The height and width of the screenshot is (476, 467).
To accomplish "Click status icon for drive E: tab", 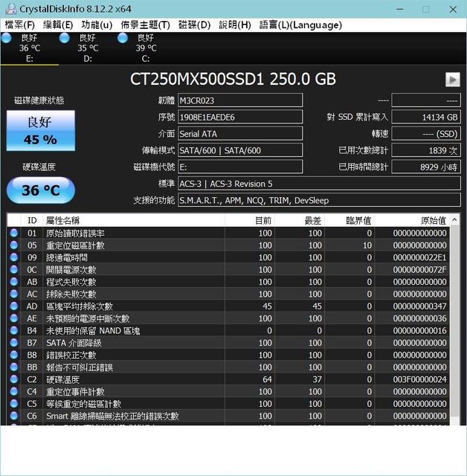I will (x=6, y=37).
